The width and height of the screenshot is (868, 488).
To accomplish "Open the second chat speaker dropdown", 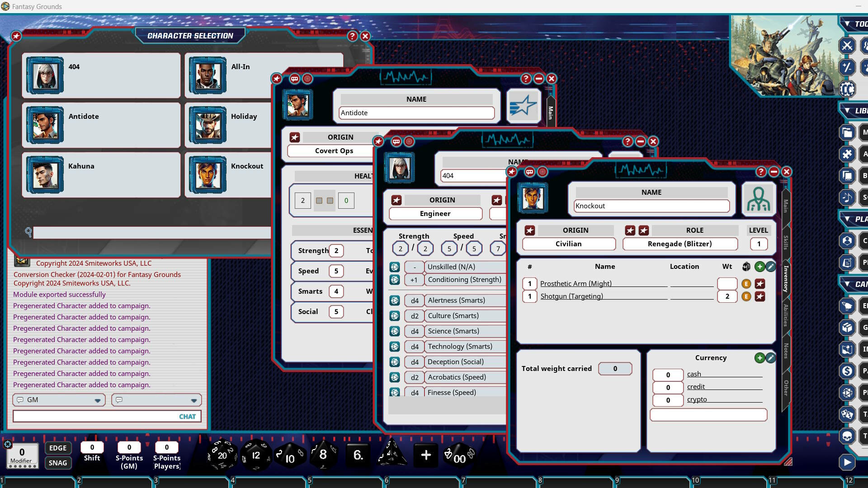I will [193, 400].
